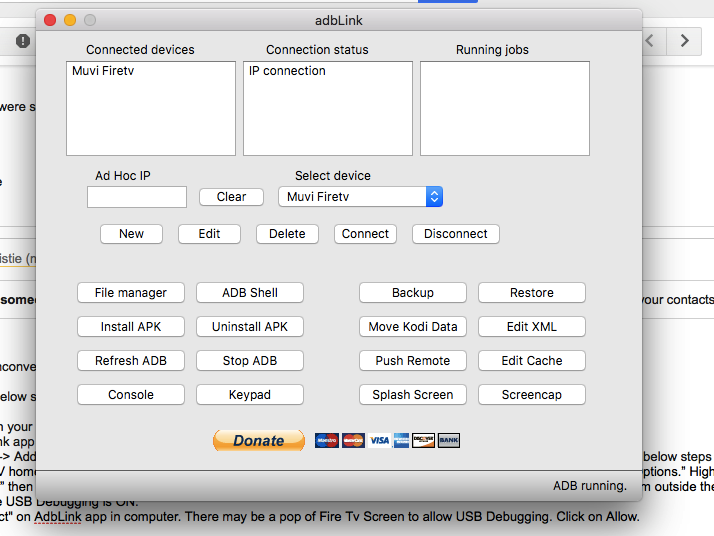Viewport: 714px width, 536px height.
Task: Connect to the selected device
Action: (x=365, y=234)
